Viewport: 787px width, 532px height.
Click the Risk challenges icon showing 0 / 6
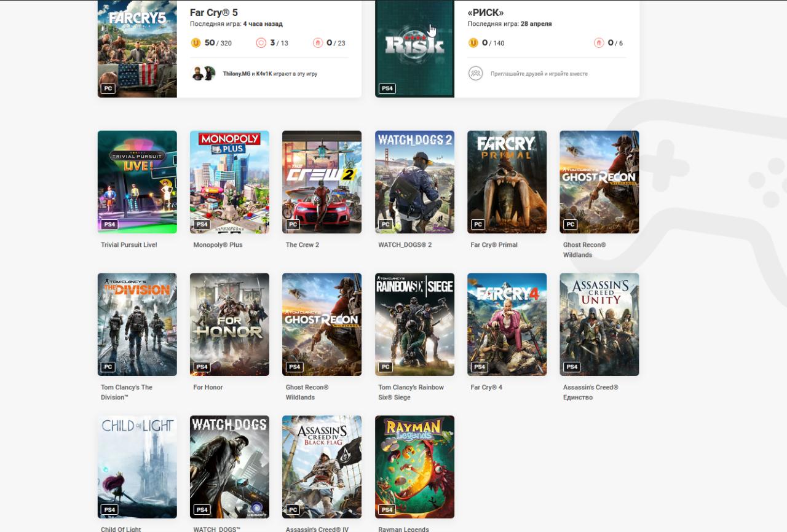point(599,43)
